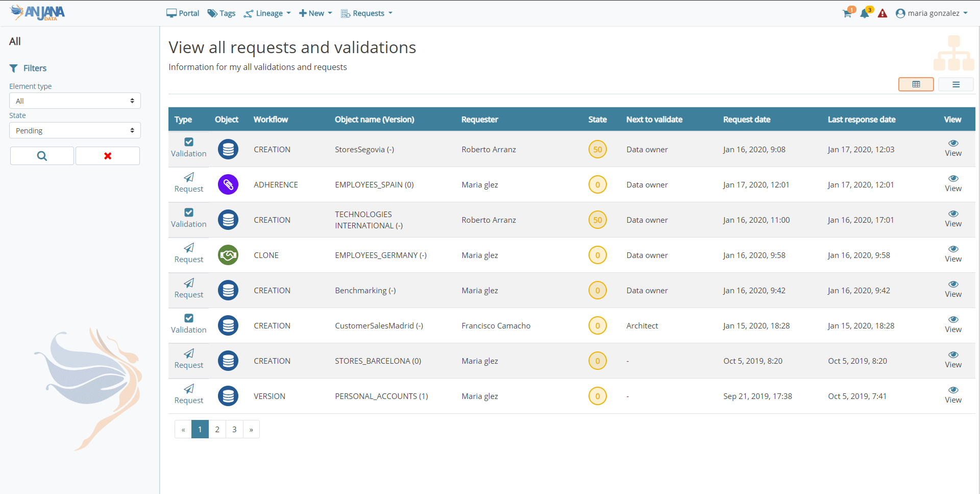Image resolution: width=980 pixels, height=494 pixels.
Task: Click the notifications bell icon
Action: point(865,14)
